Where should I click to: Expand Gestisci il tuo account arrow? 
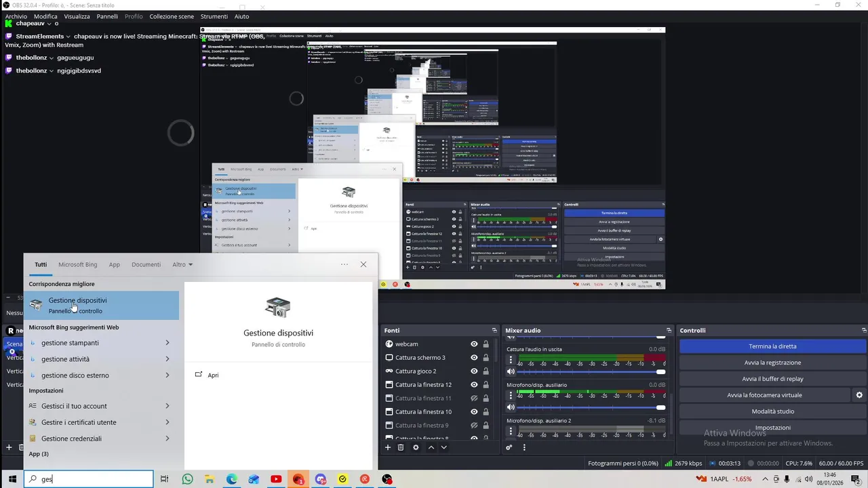pos(167,406)
